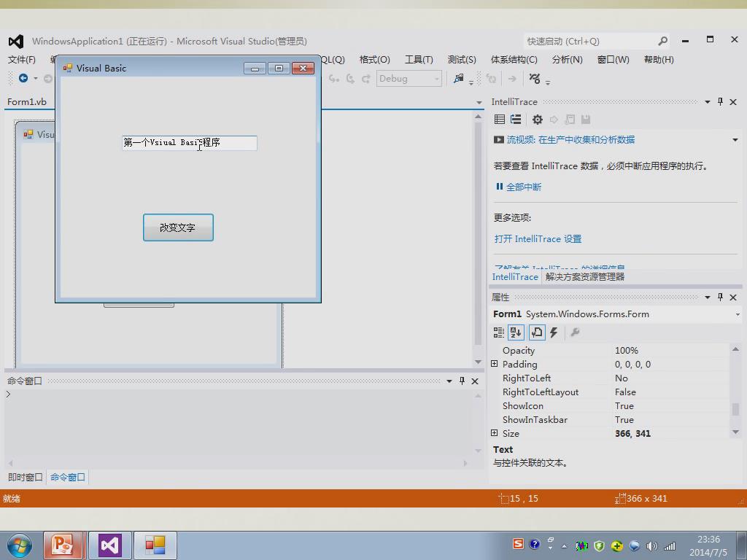747x560 pixels.
Task: Open Properties panel window options arrow
Action: 708,297
